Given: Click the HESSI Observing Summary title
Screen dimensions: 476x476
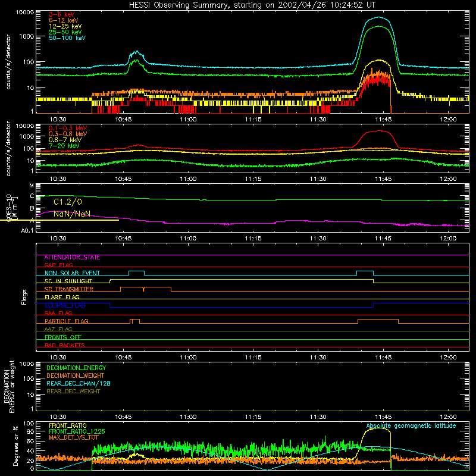Looking at the screenshot, I should pos(252,5).
